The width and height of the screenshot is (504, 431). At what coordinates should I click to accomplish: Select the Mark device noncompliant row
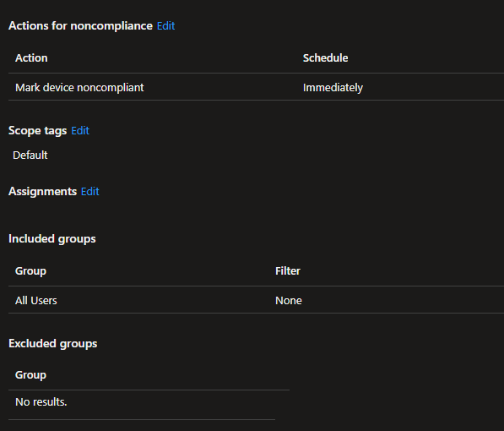coord(256,87)
